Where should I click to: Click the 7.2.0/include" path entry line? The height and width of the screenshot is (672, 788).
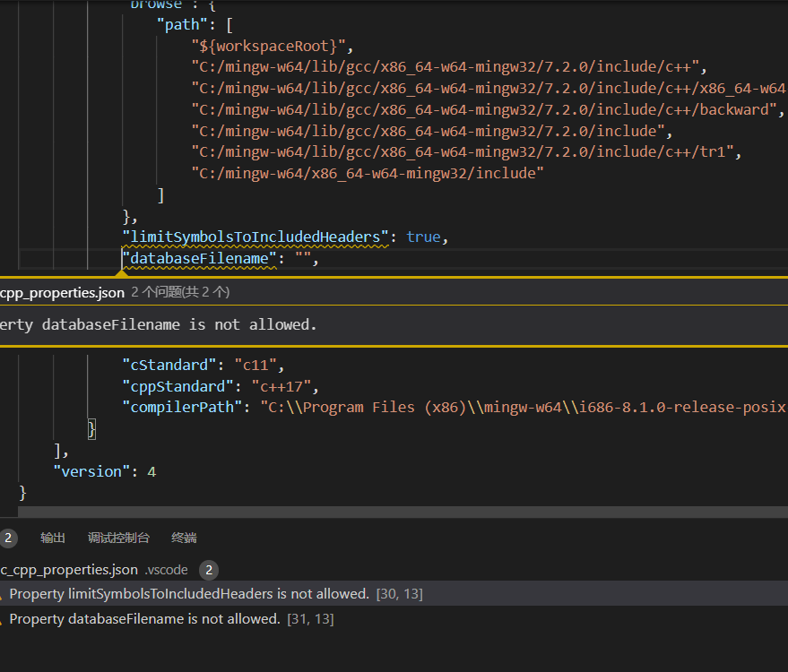tap(429, 131)
